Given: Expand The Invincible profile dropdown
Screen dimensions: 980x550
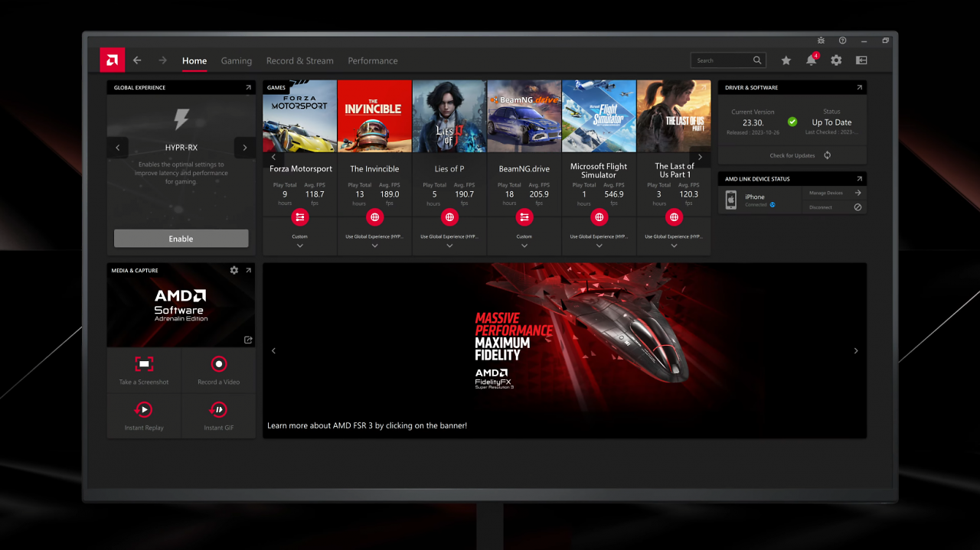Looking at the screenshot, I should pyautogui.click(x=374, y=246).
